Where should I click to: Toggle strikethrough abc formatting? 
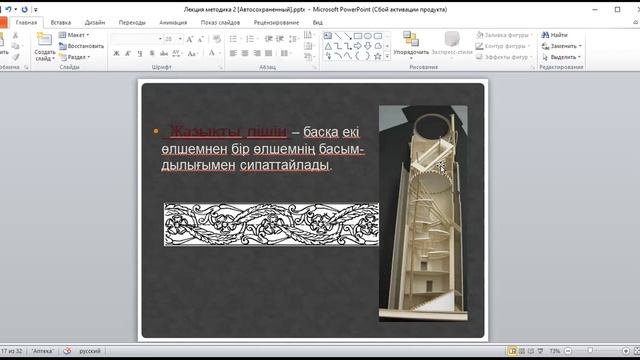click(x=164, y=53)
